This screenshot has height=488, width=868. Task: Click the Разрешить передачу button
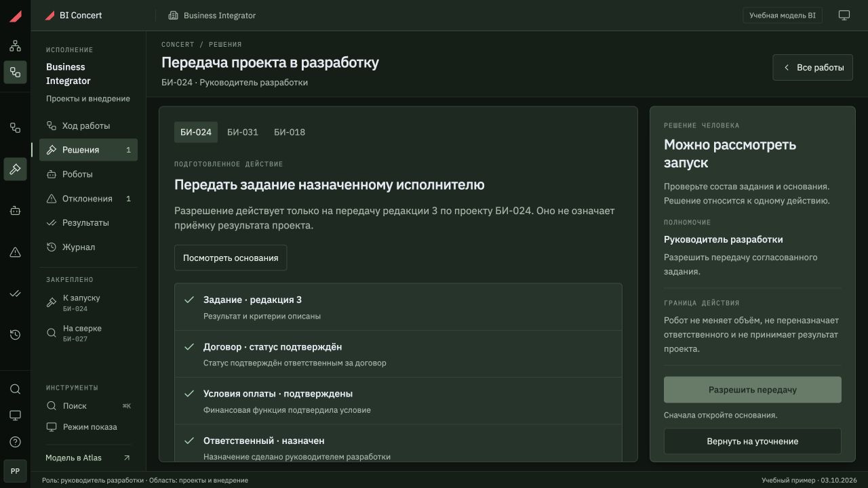click(x=753, y=390)
